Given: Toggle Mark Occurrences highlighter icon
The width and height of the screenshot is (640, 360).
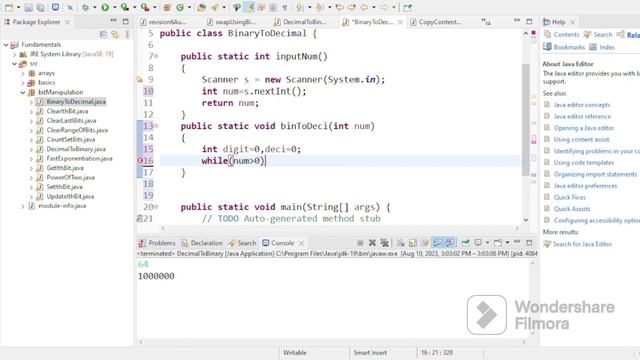Looking at the screenshot, I should pyautogui.click(x=249, y=7).
